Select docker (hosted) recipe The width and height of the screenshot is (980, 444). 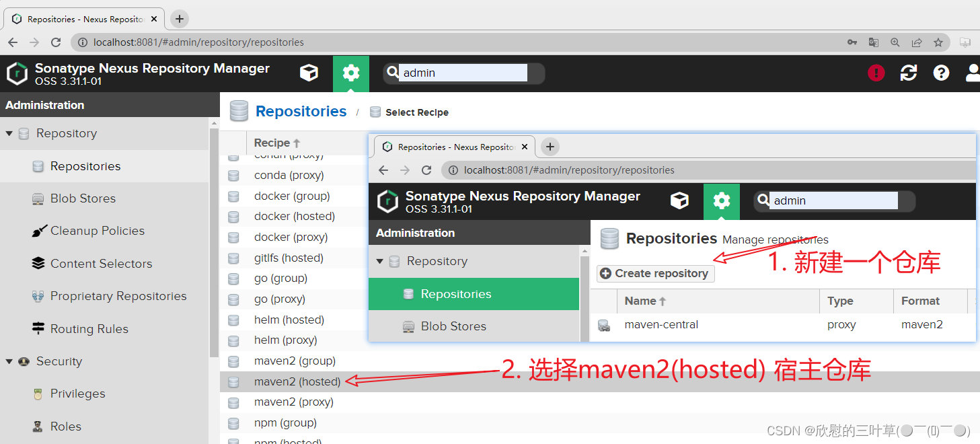click(294, 217)
